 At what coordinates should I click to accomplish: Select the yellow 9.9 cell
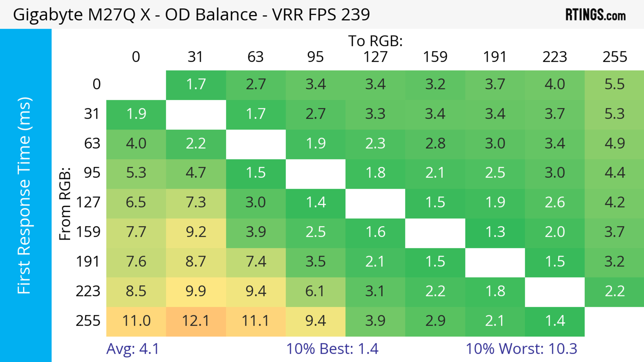point(196,291)
